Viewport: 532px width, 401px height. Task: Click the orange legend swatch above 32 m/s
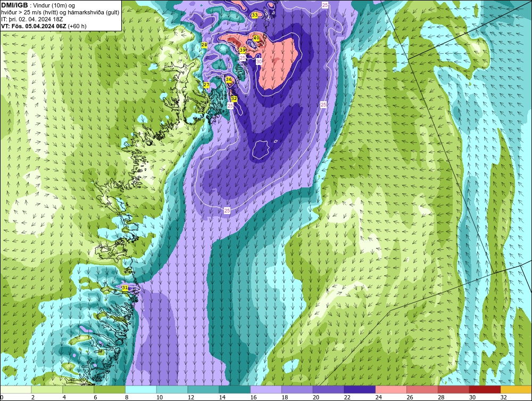(516, 389)
